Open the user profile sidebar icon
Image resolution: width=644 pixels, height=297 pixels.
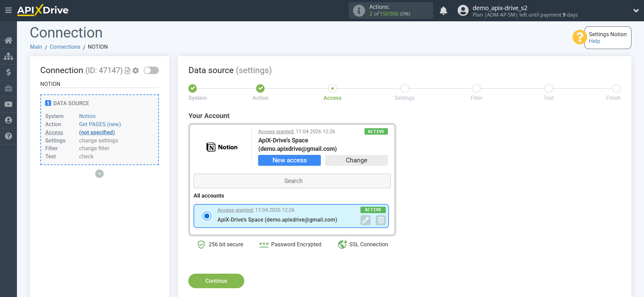pyautogui.click(x=8, y=120)
